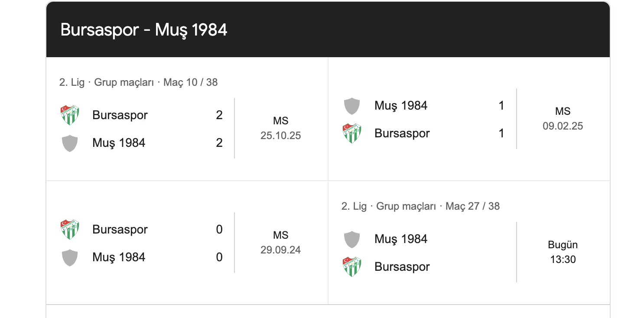Click Bursaspor logo in 29.09.24 match
The image size is (644, 318).
(x=69, y=230)
